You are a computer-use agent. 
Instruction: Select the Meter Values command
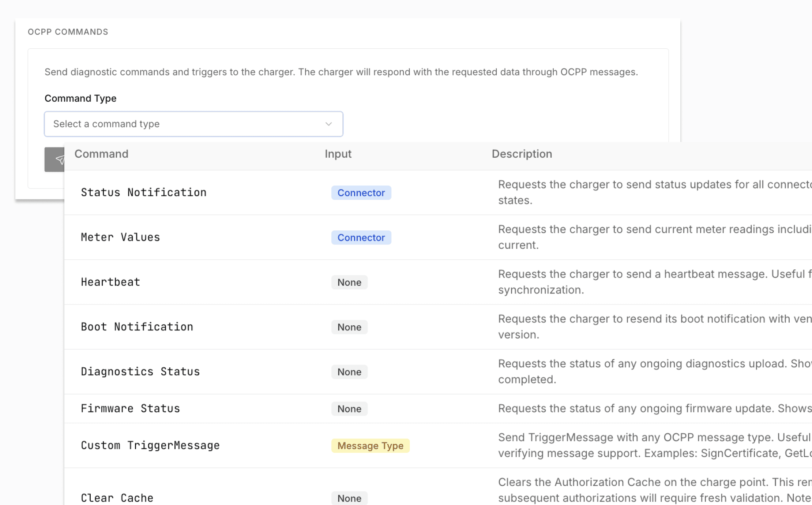click(120, 237)
